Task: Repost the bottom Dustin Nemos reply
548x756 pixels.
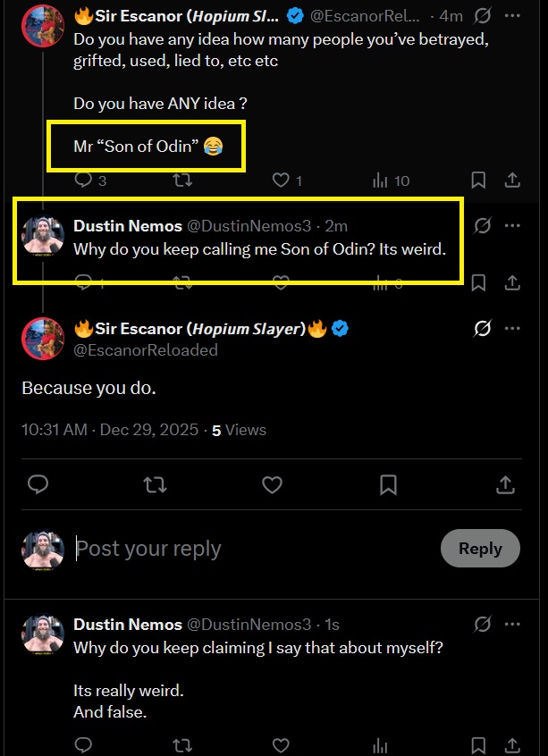Action: click(182, 744)
